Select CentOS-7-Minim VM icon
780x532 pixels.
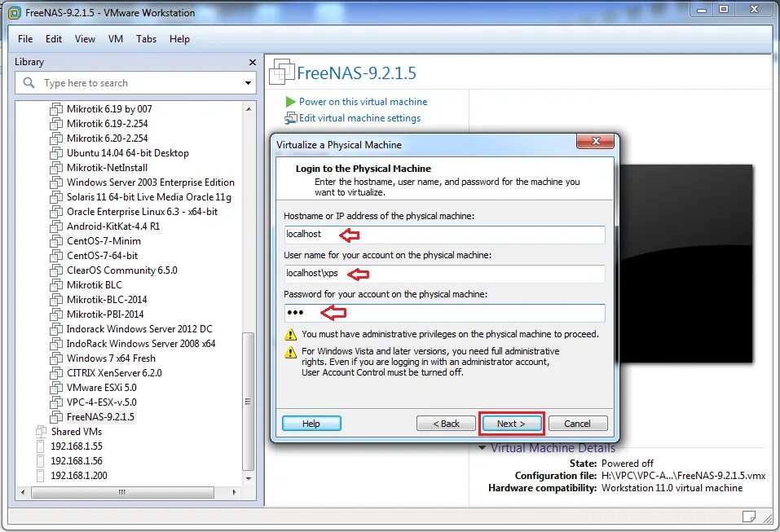[56, 241]
